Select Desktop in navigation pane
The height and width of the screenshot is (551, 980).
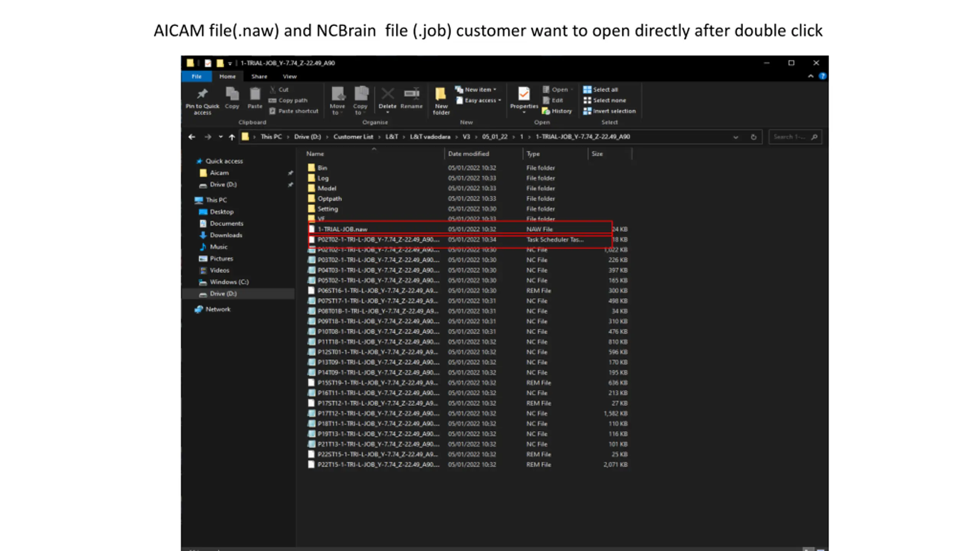(x=221, y=212)
